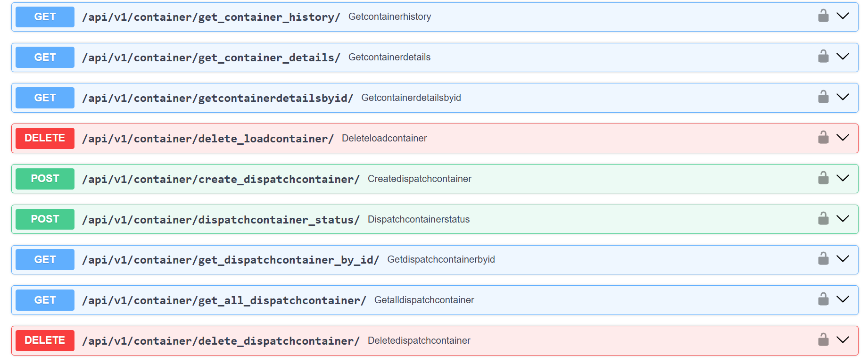Open authorization lock on delete_loadcontainer row
Screen dimensions: 868x364
[x=823, y=138]
